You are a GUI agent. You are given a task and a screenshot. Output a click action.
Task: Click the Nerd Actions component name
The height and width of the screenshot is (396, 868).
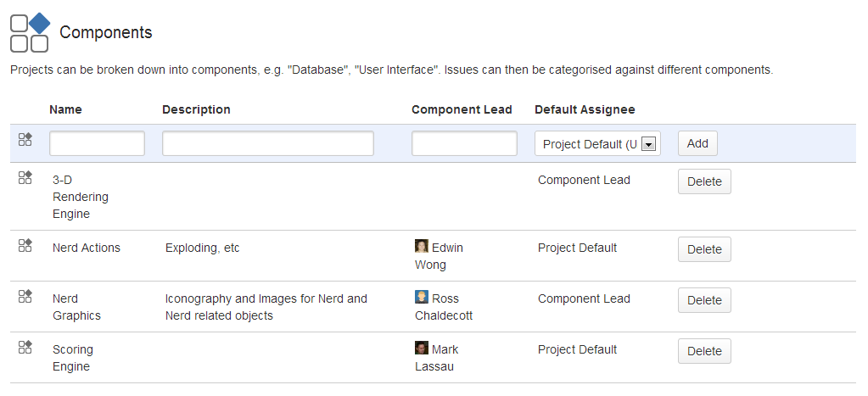point(87,248)
